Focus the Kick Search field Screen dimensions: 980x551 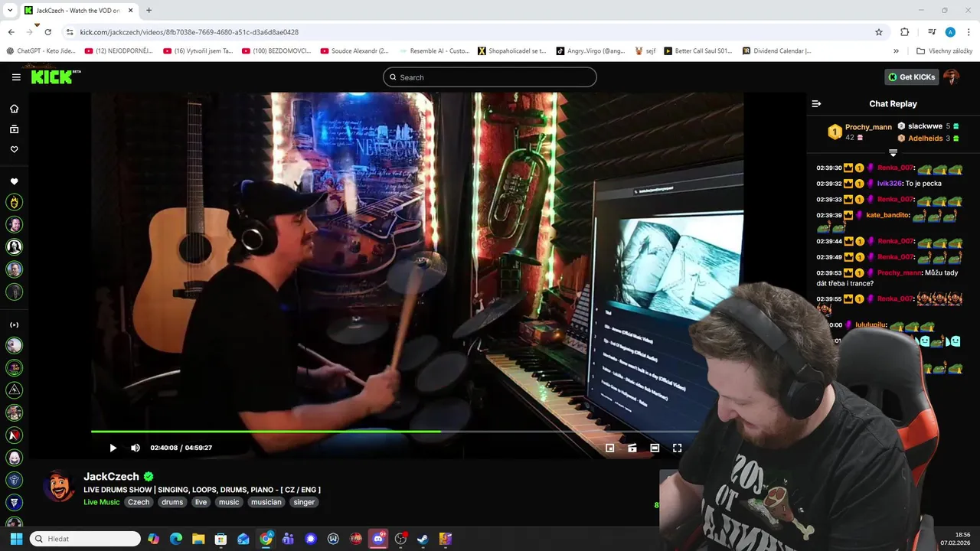tap(490, 77)
